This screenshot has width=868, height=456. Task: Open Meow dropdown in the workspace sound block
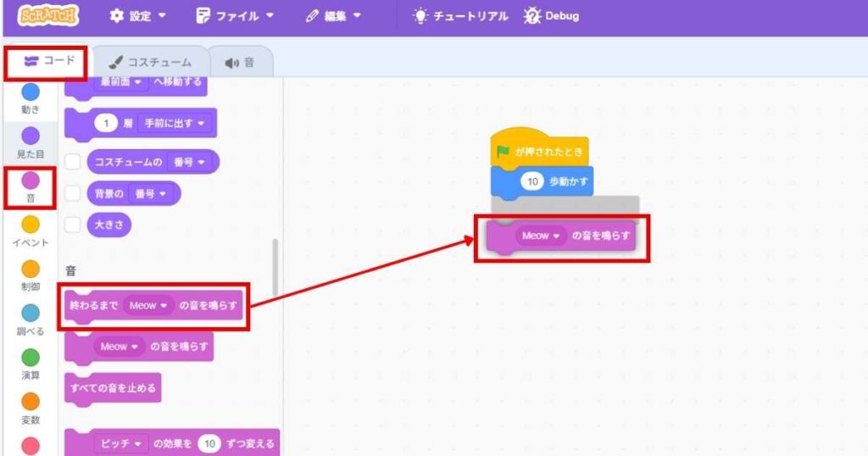(541, 236)
